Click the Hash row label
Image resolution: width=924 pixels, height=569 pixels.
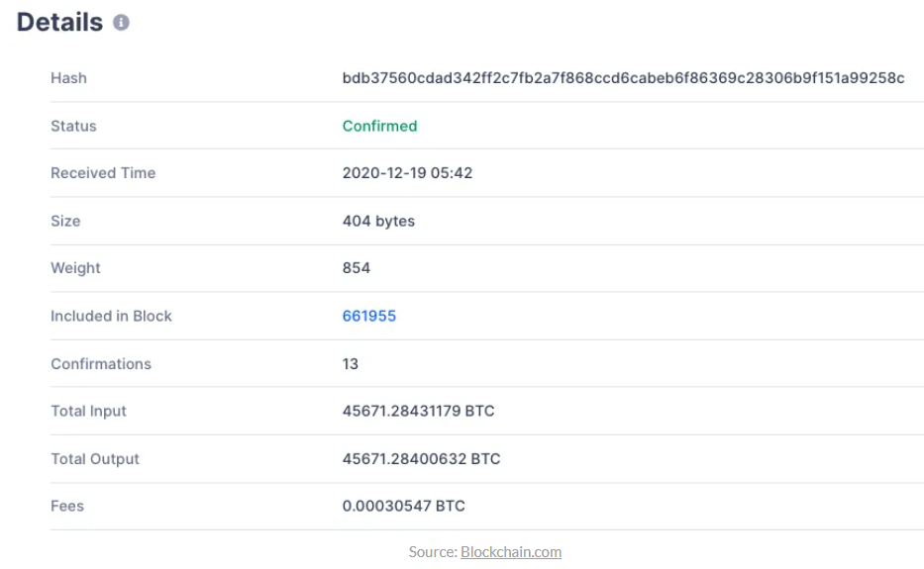tap(68, 78)
